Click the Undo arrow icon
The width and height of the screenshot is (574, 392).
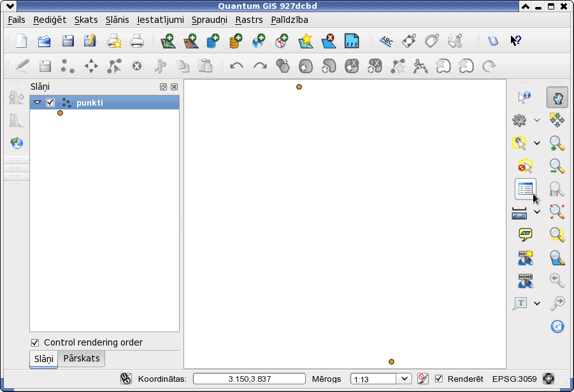(236, 66)
